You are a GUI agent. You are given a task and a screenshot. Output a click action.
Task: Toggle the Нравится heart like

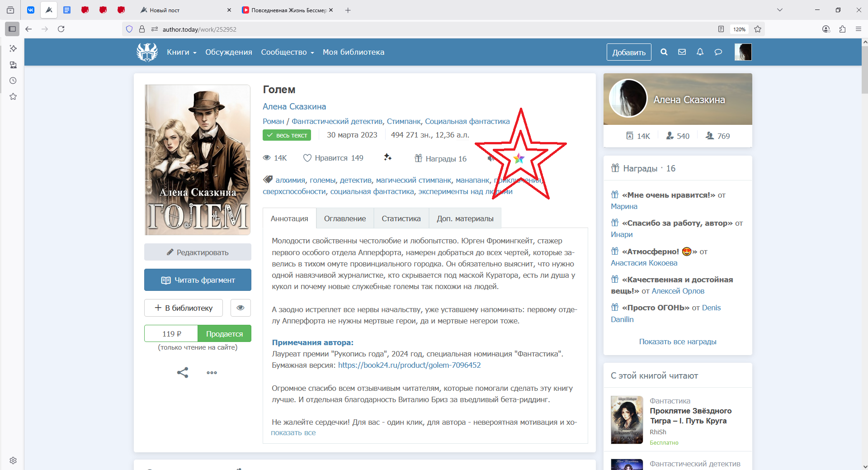click(307, 158)
